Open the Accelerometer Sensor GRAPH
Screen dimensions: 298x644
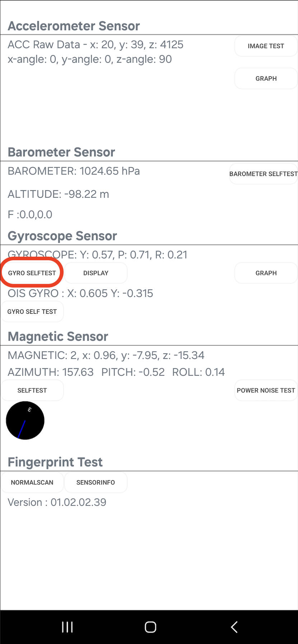tap(266, 79)
